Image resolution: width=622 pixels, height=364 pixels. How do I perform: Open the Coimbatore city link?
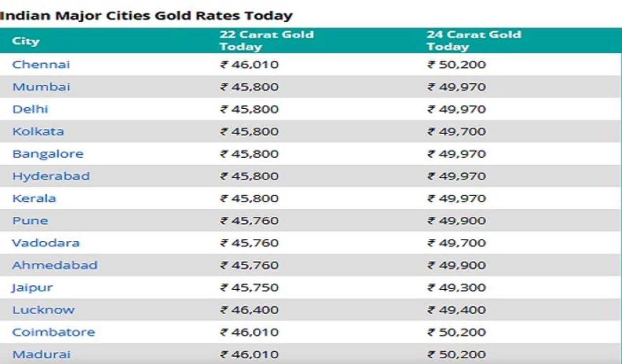(x=53, y=332)
